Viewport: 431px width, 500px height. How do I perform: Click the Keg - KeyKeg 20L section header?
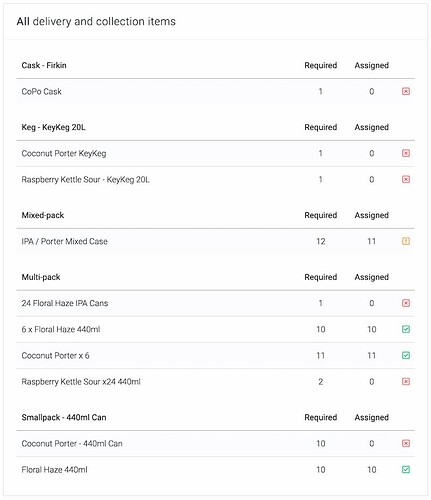click(53, 127)
